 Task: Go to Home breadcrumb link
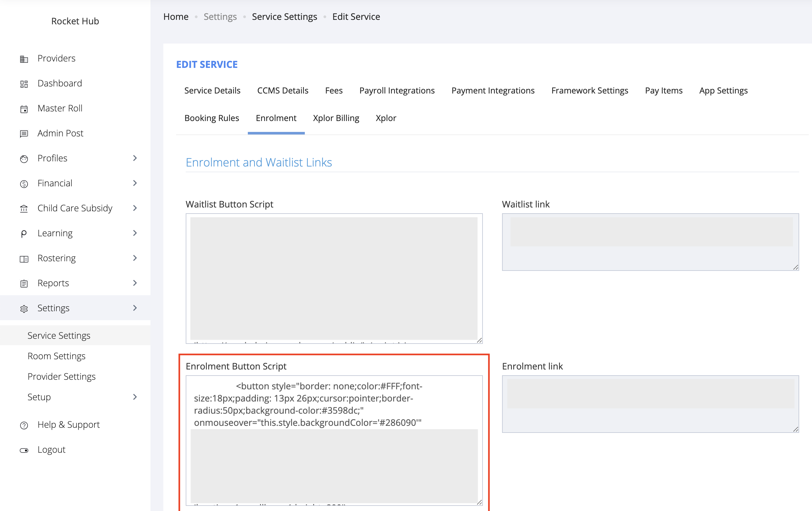pyautogui.click(x=176, y=17)
